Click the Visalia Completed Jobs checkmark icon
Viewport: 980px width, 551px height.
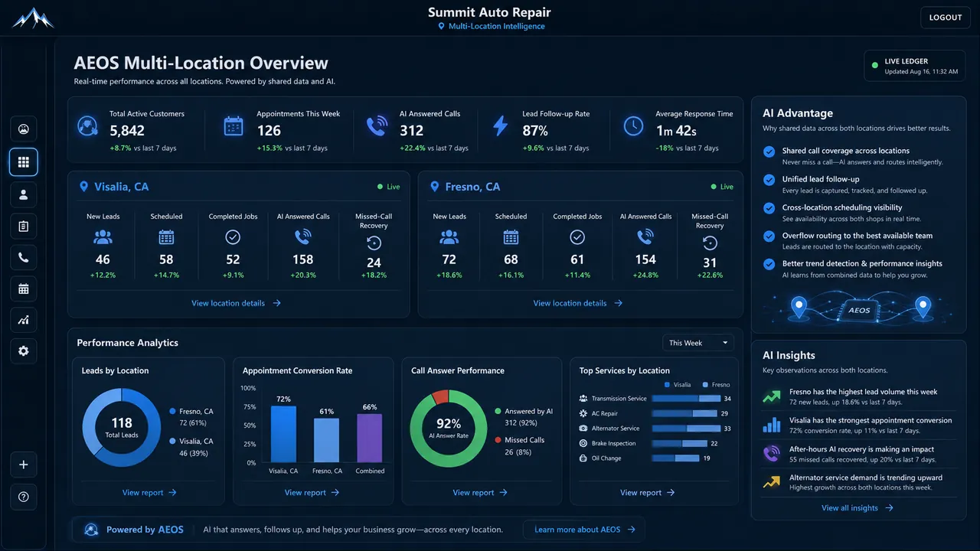point(233,238)
